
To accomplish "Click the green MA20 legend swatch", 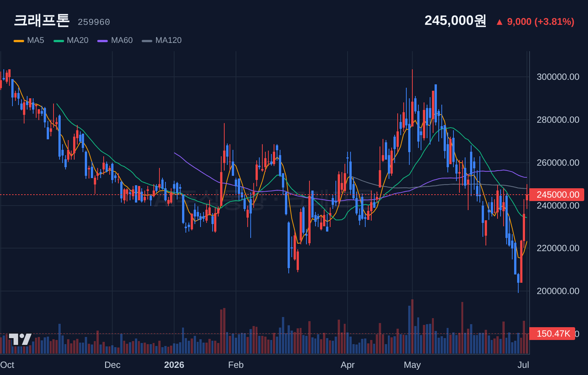I will [x=59, y=41].
